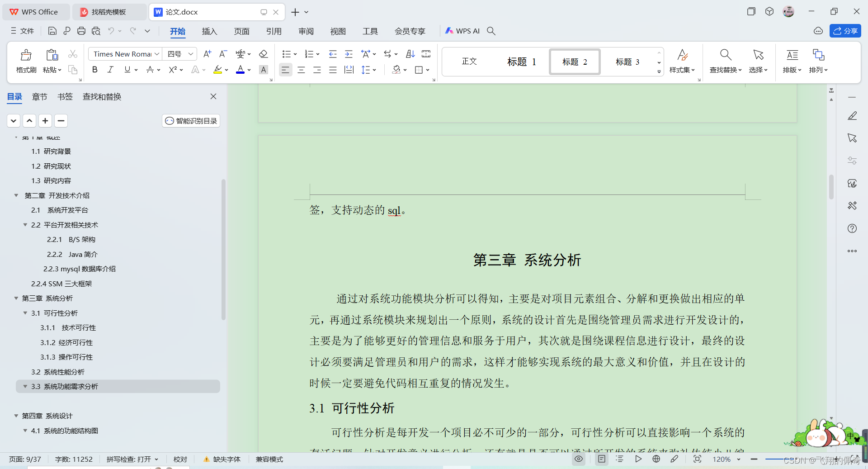Open the font size dropdown (四号)
The image size is (868, 469).
[191, 54]
